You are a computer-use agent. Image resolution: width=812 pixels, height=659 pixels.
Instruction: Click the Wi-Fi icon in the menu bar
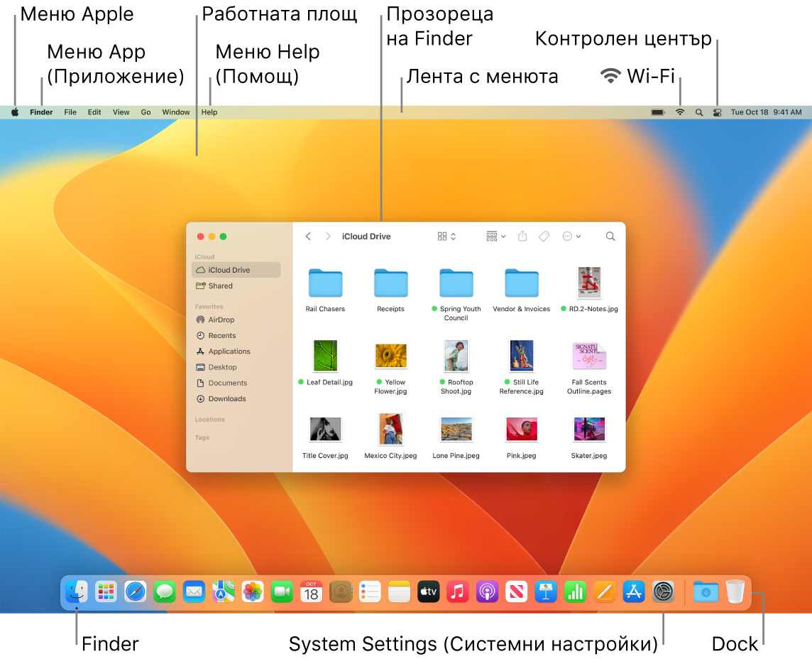[679, 111]
